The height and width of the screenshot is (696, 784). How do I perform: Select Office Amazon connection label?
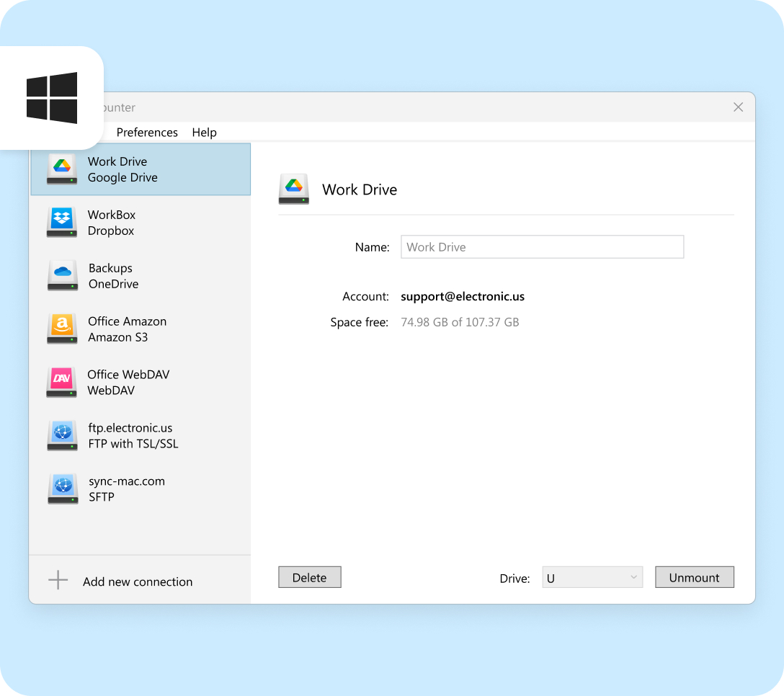click(x=127, y=329)
